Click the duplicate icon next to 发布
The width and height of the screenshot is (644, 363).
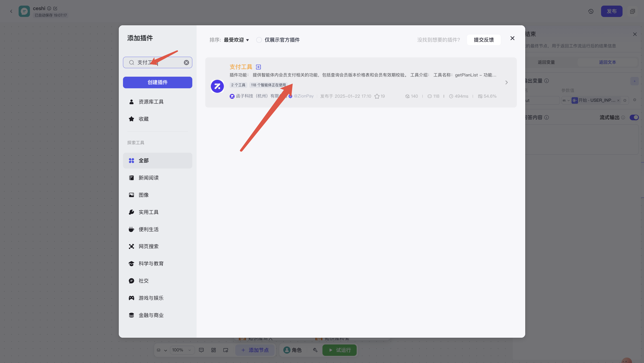[x=632, y=11]
